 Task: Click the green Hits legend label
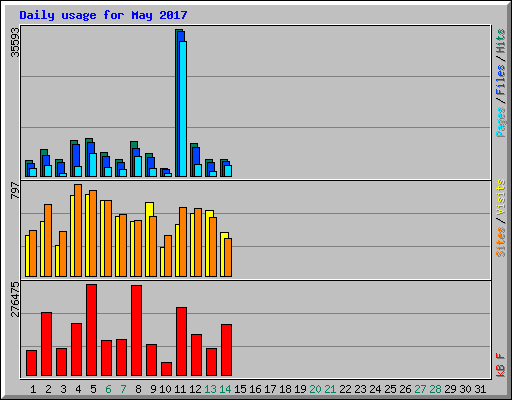pos(501,41)
